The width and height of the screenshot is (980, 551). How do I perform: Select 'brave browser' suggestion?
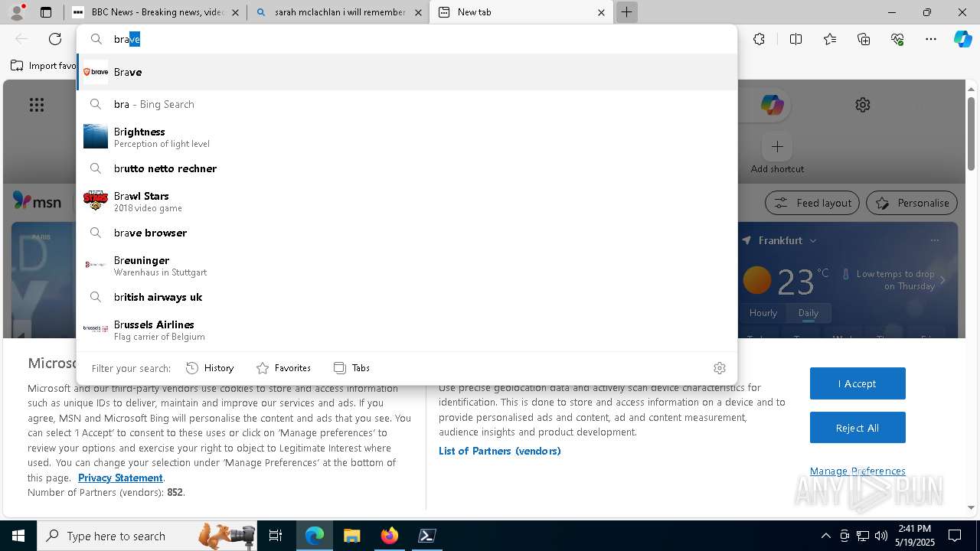[407, 233]
